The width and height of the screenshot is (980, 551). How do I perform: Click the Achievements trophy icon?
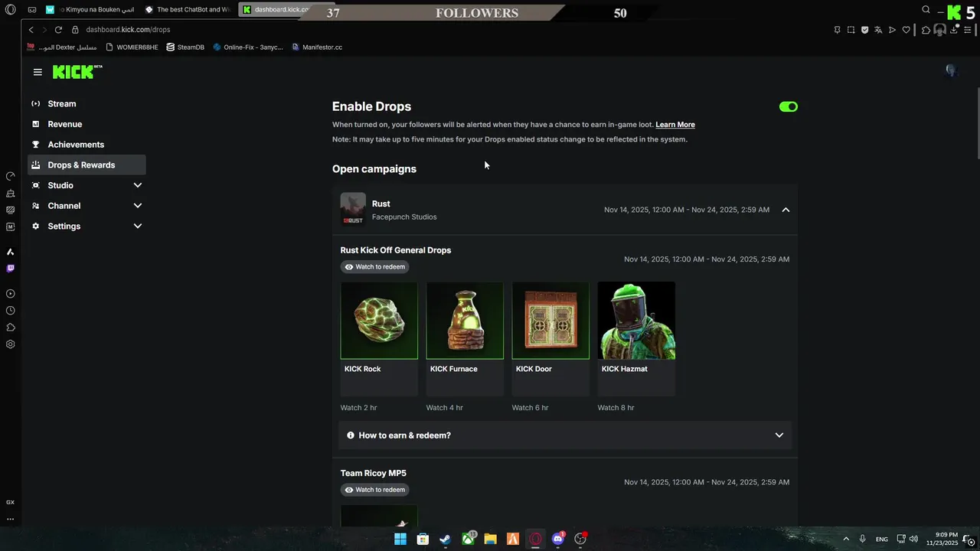(35, 145)
